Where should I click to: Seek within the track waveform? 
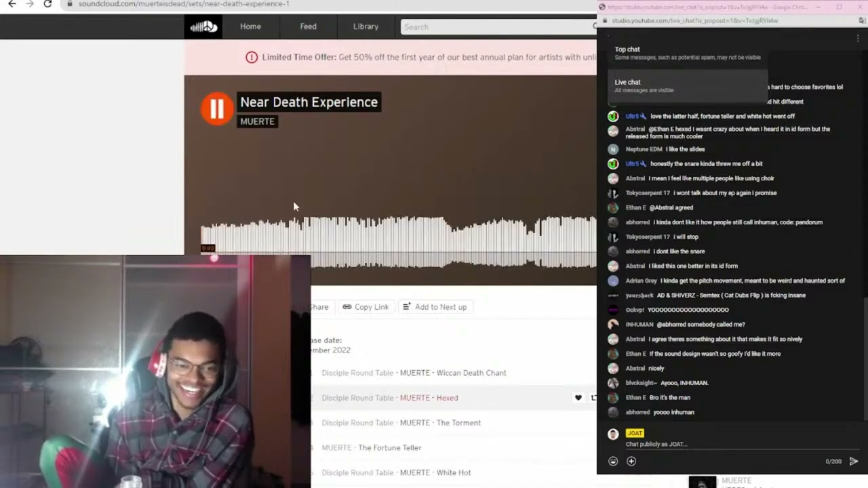pos(399,242)
